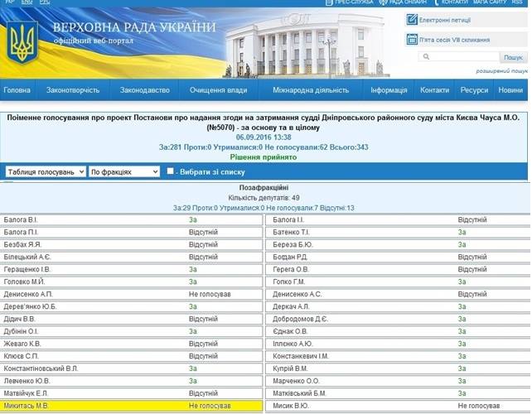The image size is (532, 414).
Task: Click the 'Позафракційні' group heading
Action: pyautogui.click(x=264, y=187)
